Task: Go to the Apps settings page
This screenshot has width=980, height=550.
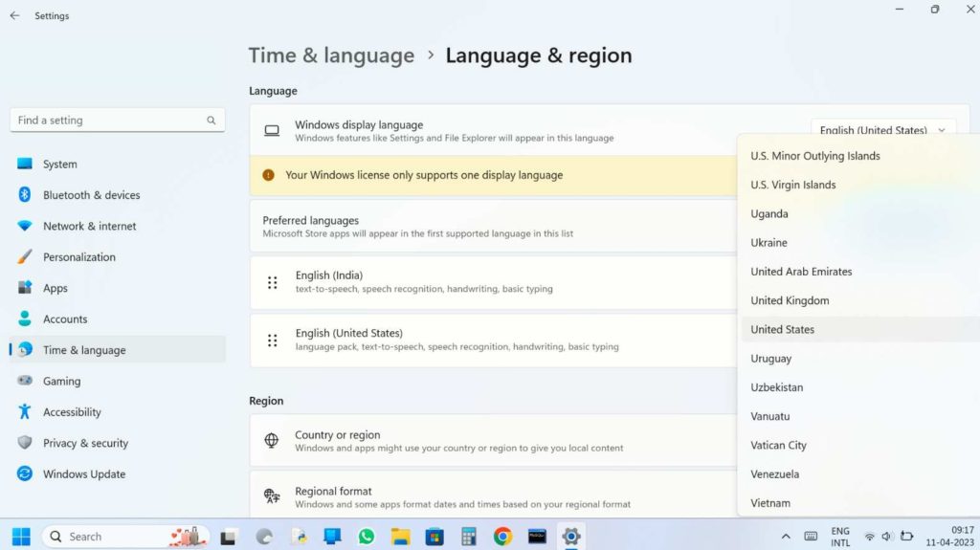Action: (x=56, y=288)
